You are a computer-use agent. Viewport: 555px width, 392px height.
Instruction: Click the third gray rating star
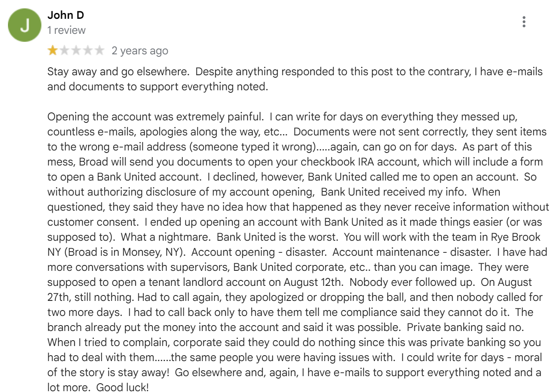click(76, 51)
